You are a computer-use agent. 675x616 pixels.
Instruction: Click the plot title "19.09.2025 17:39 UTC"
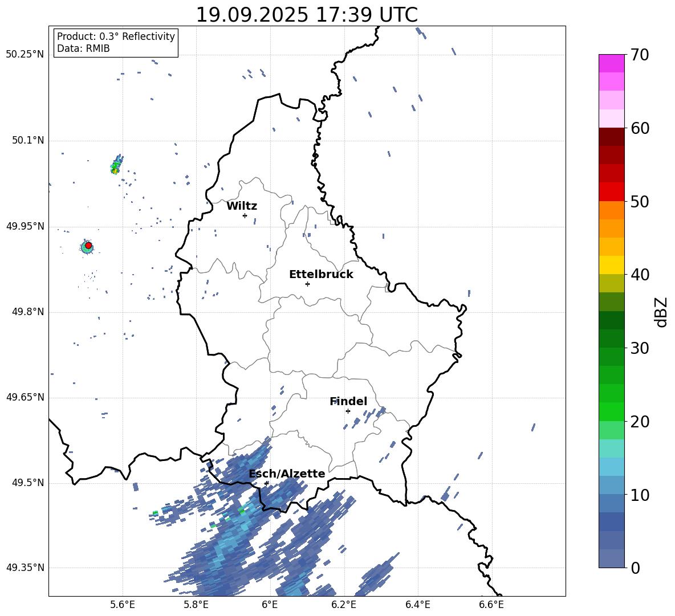coord(307,15)
